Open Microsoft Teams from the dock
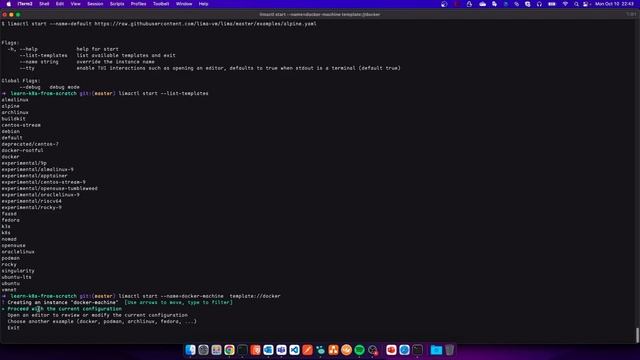 pyautogui.click(x=281, y=350)
